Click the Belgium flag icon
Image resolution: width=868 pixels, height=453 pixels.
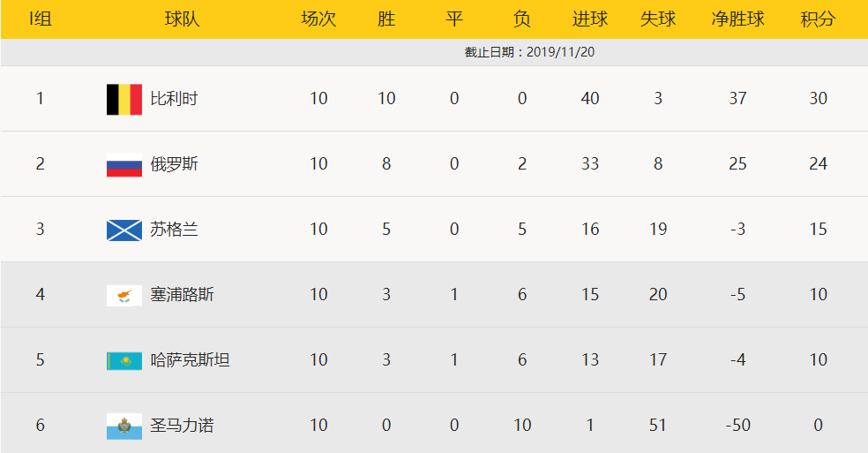click(x=124, y=99)
